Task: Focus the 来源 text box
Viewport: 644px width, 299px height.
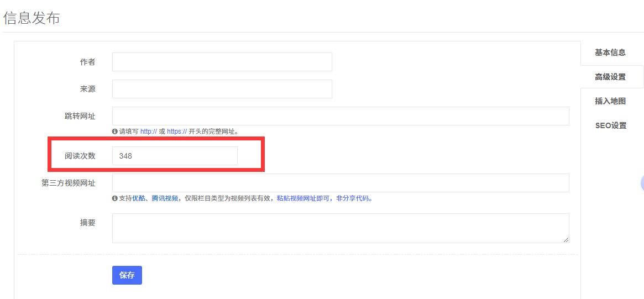Action: tap(222, 89)
